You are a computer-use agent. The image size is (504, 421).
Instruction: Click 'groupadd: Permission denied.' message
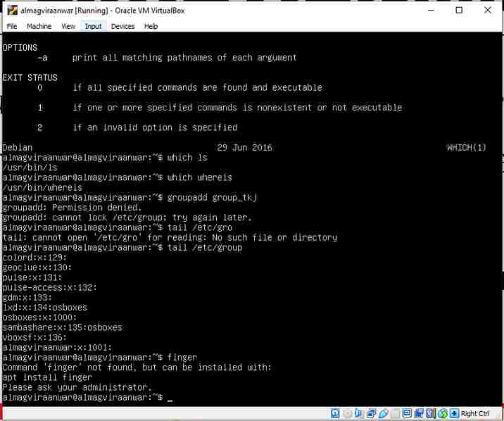coord(72,207)
